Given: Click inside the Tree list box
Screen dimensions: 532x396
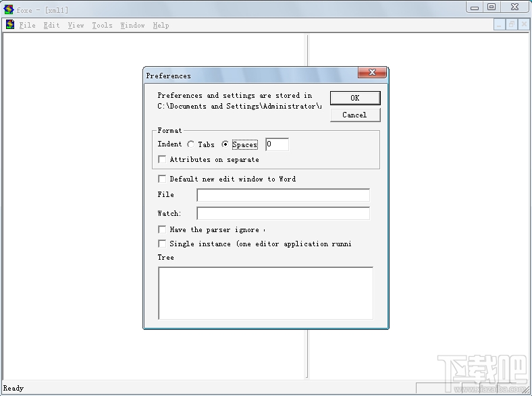Looking at the screenshot, I should 265,293.
